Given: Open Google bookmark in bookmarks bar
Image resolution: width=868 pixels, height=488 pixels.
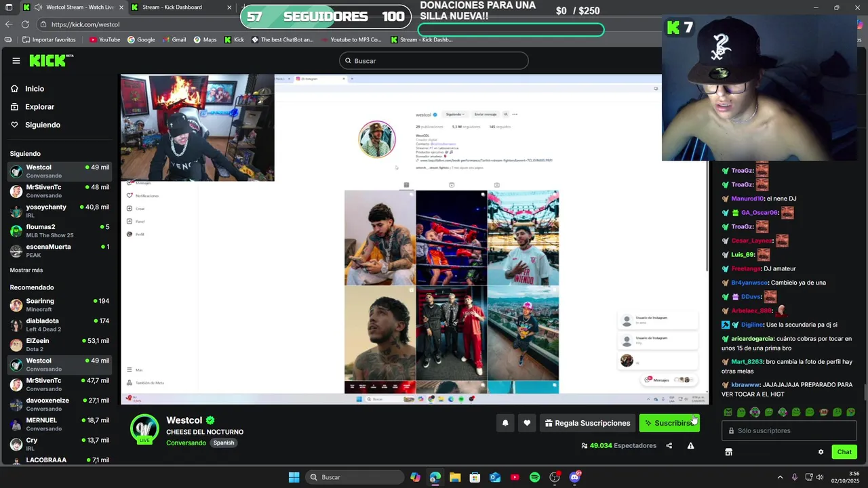Looking at the screenshot, I should (x=141, y=40).
